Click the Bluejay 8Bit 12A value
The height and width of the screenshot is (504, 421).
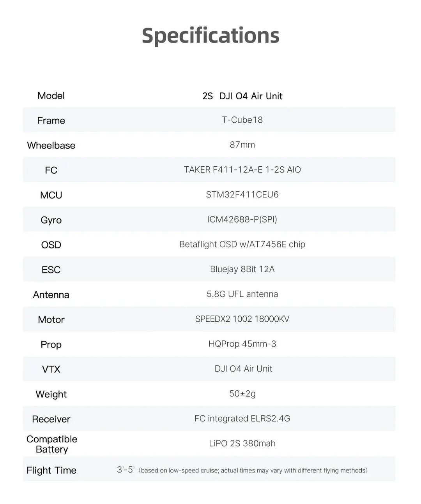click(242, 270)
